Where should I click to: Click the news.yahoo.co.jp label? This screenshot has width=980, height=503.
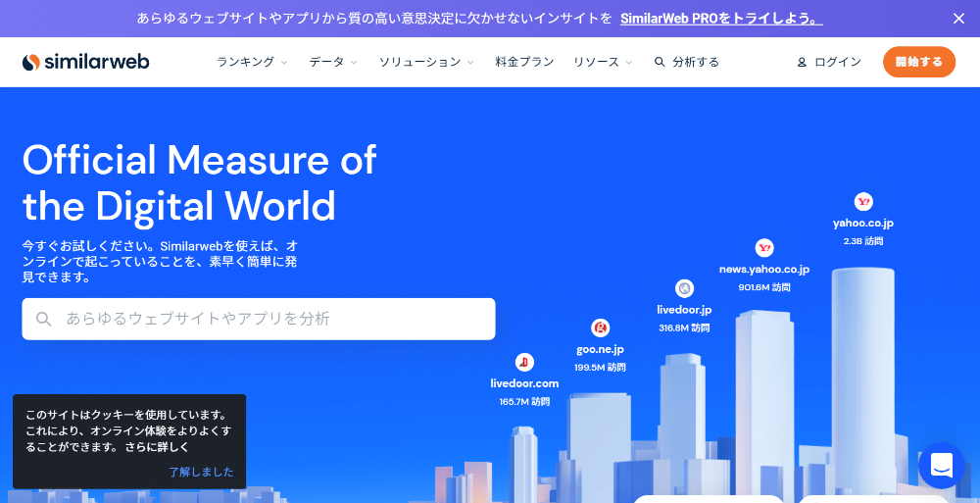[764, 270]
